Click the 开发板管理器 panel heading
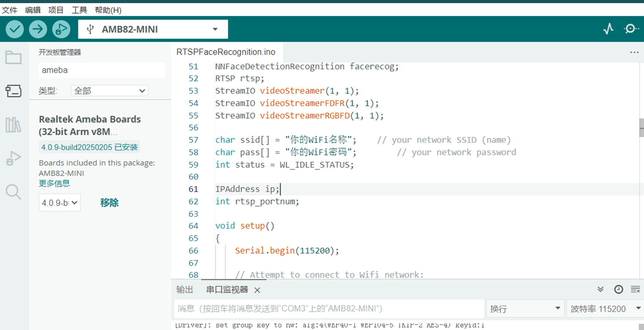644x330 pixels. click(x=60, y=53)
